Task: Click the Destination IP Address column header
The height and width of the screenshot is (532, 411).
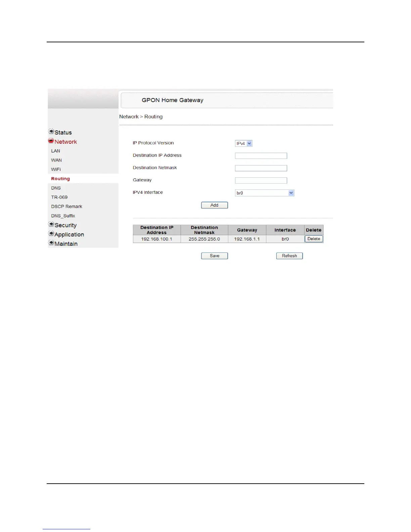Action: pyautogui.click(x=157, y=230)
